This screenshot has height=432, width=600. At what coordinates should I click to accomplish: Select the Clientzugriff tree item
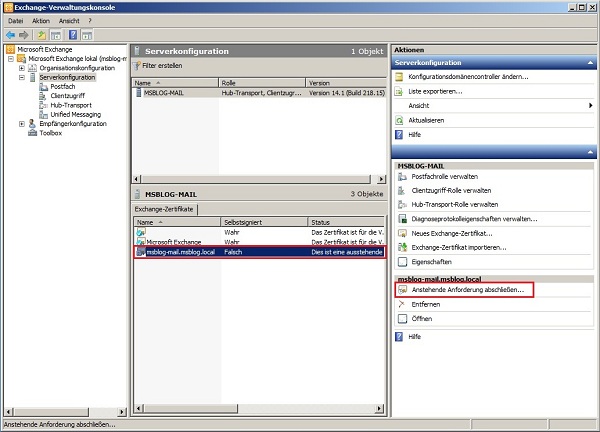pyautogui.click(x=68, y=96)
